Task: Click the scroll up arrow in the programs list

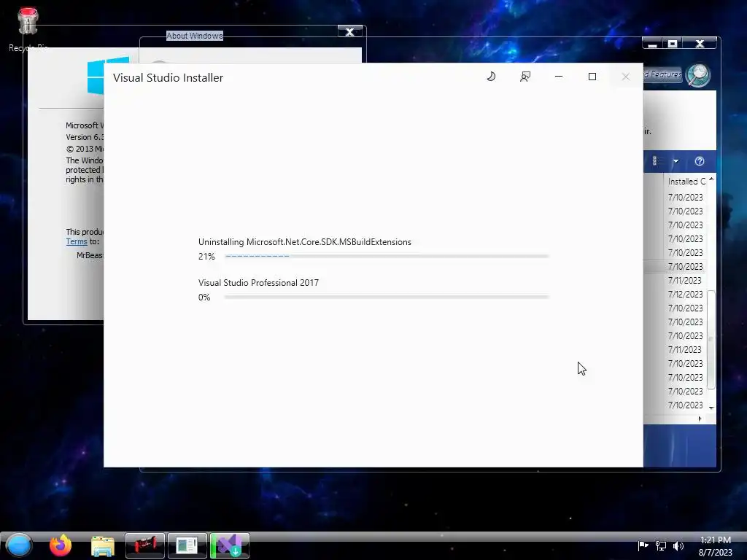Action: pos(711,179)
